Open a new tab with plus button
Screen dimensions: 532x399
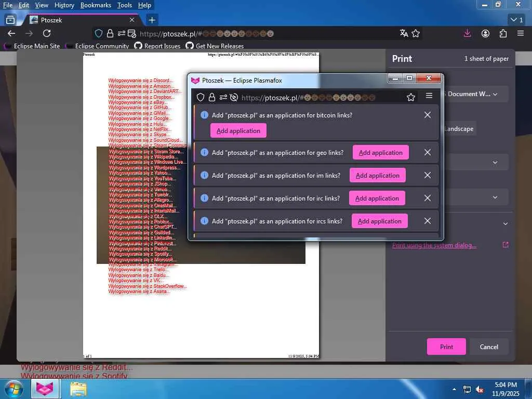(x=152, y=20)
